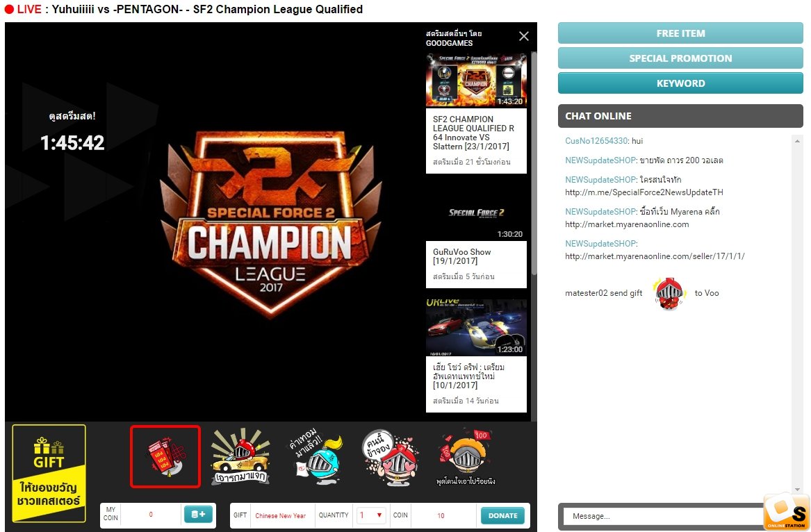Open the QUANTITY dropdown
Viewport: 811px width, 532px height.
(x=371, y=515)
